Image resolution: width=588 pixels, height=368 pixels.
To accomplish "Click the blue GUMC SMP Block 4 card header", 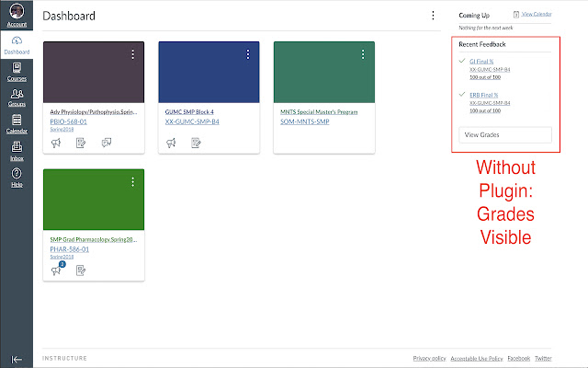I will (209, 72).
